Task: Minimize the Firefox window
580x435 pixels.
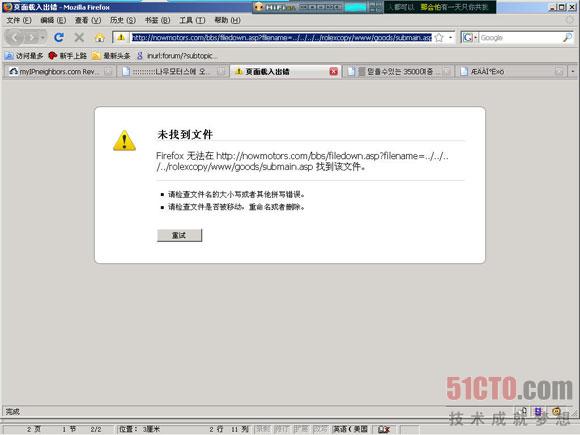Action: (553, 7)
